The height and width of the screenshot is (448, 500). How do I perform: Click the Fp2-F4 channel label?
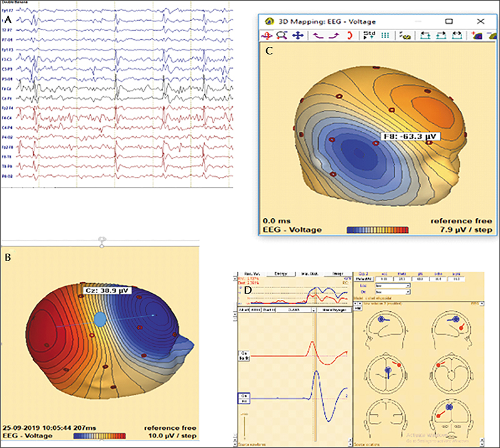coord(7,109)
